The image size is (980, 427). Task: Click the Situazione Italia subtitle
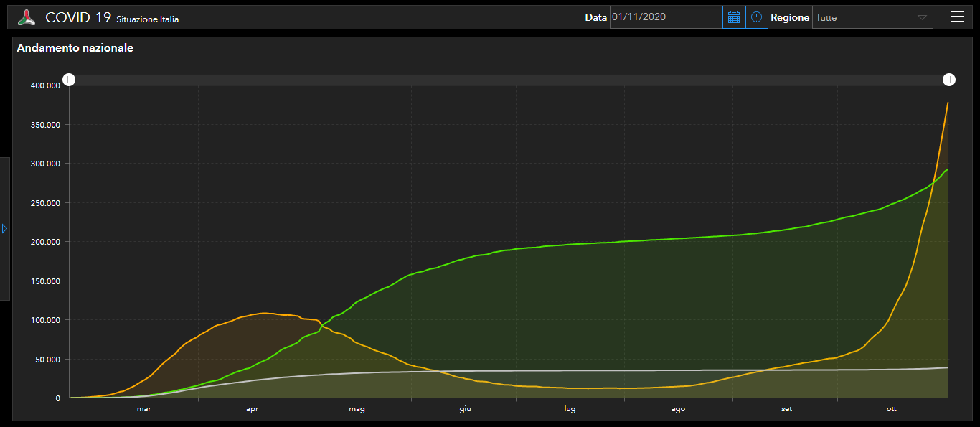click(x=147, y=19)
